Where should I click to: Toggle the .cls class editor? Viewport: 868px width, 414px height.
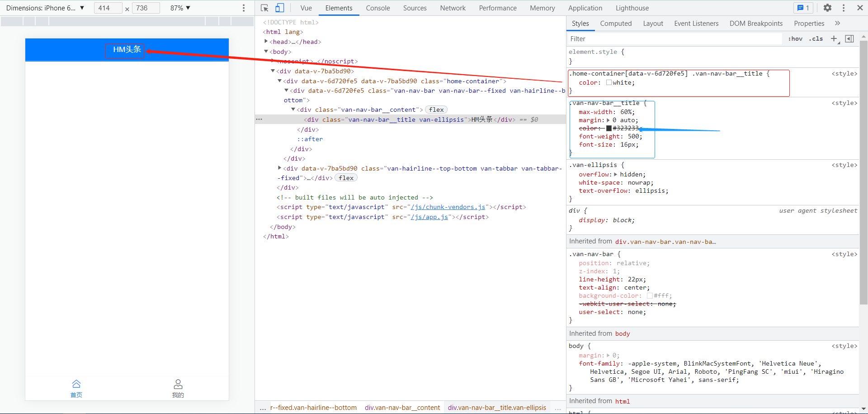pos(816,39)
